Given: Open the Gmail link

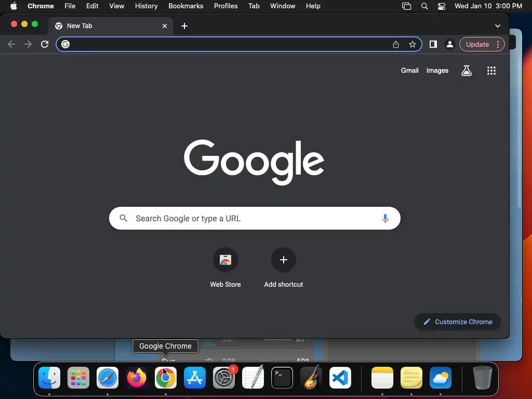Looking at the screenshot, I should pos(409,71).
